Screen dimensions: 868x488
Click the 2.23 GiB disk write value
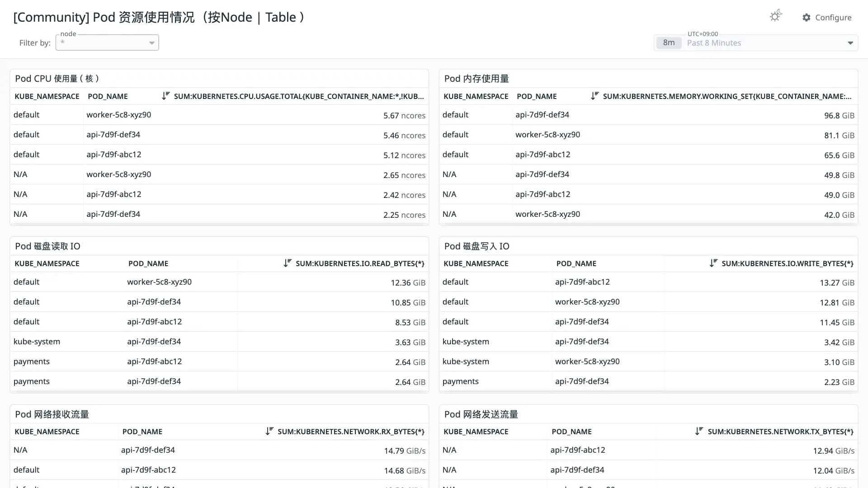tap(839, 382)
